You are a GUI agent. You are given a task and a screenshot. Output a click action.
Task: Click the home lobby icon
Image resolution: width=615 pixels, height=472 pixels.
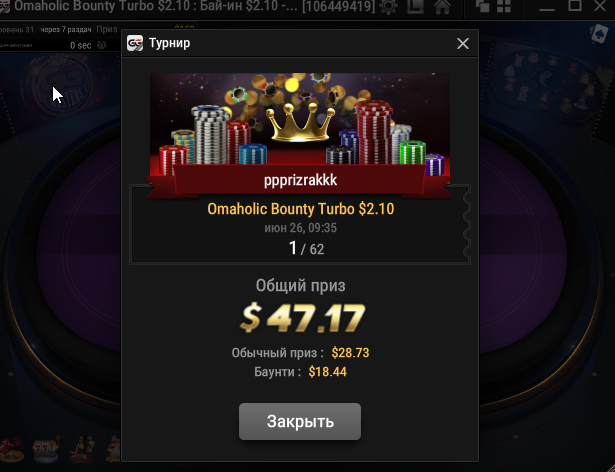442,6
